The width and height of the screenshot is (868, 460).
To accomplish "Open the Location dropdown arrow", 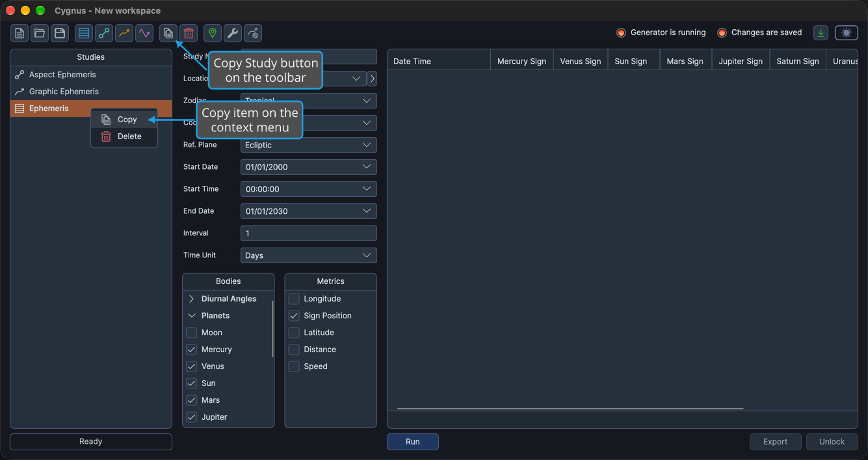I will tap(356, 79).
